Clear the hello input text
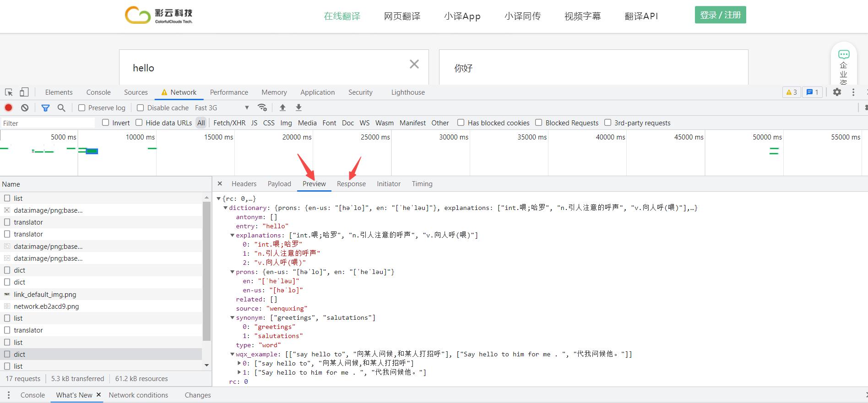Image resolution: width=868 pixels, height=403 pixels. [x=414, y=64]
